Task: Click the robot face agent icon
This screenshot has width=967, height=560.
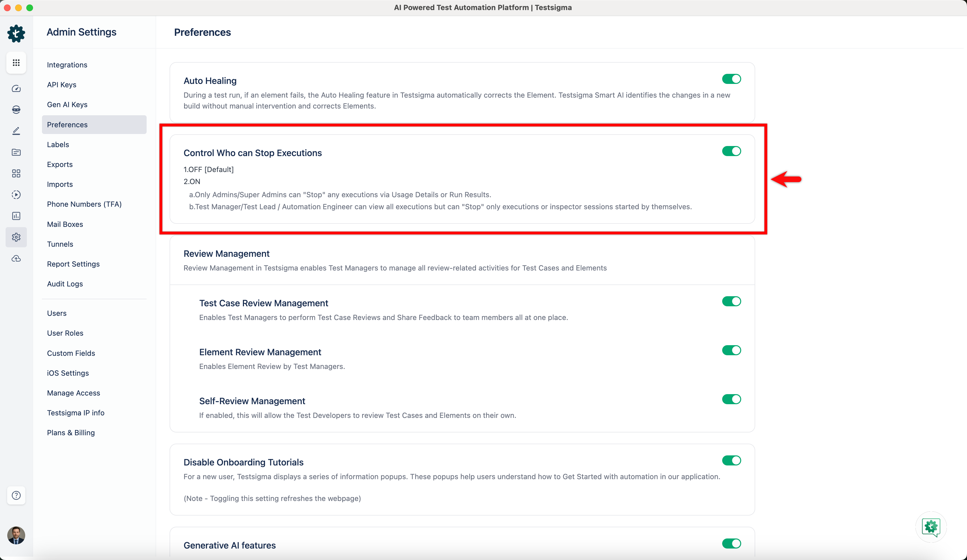Action: click(16, 110)
